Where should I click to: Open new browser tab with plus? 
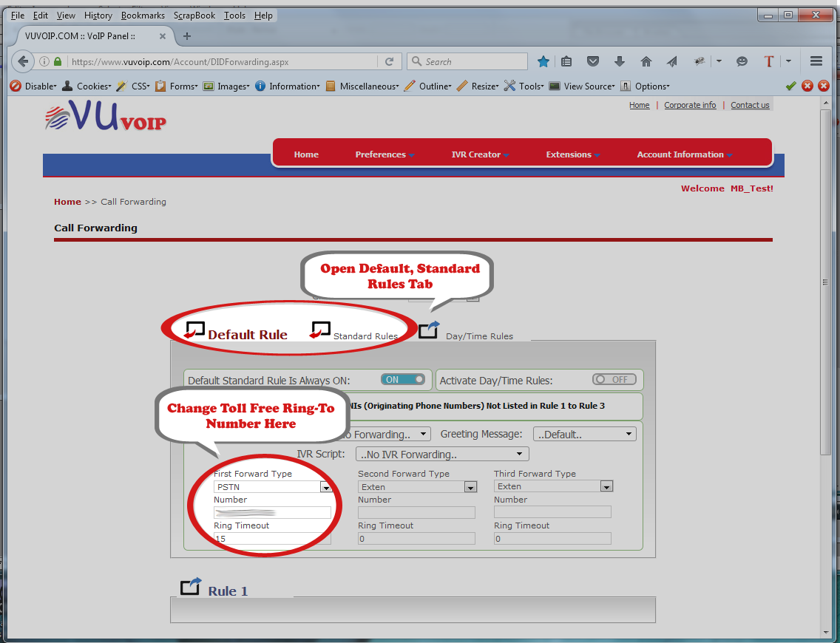point(187,36)
